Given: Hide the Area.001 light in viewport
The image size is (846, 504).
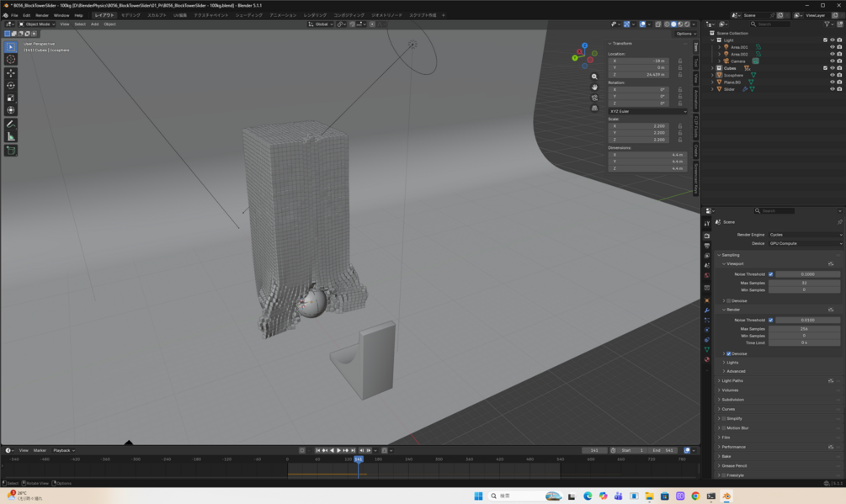Looking at the screenshot, I should point(833,47).
